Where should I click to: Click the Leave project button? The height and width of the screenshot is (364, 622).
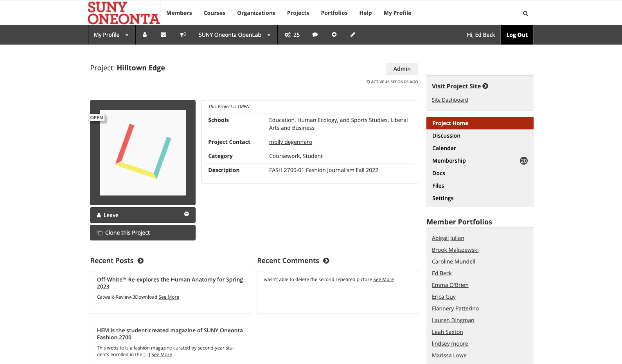143,215
